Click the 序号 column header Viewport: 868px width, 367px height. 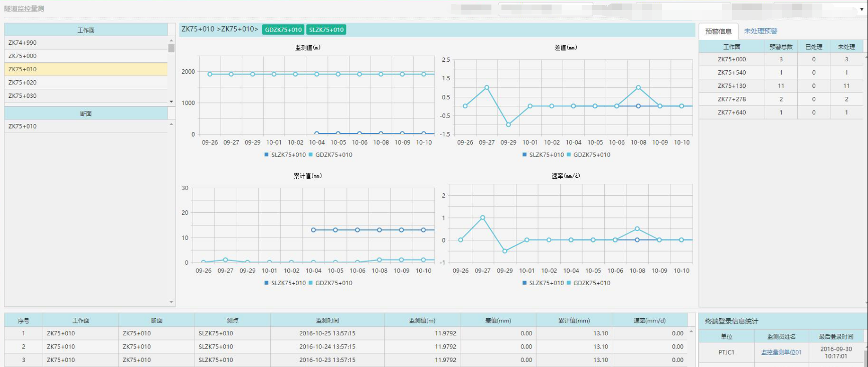click(x=24, y=320)
